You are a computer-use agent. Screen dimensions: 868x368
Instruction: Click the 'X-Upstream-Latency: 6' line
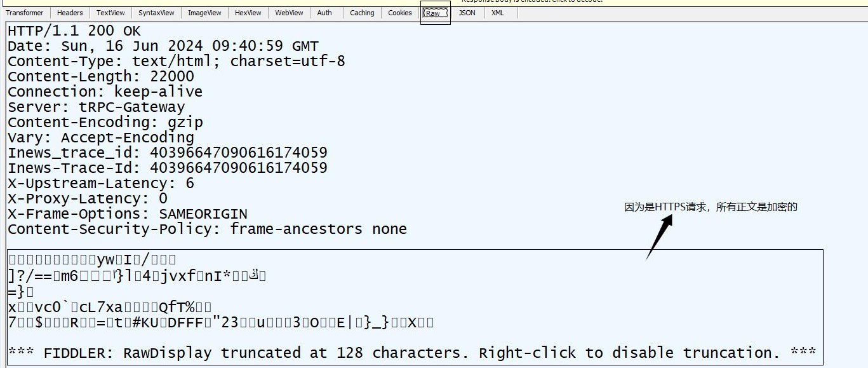[x=101, y=184]
